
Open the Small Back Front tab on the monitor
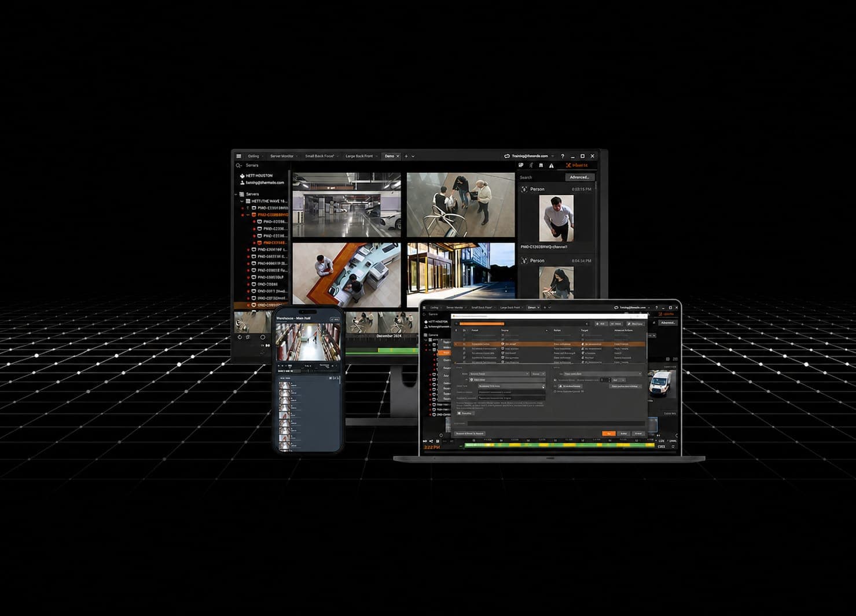pyautogui.click(x=320, y=156)
